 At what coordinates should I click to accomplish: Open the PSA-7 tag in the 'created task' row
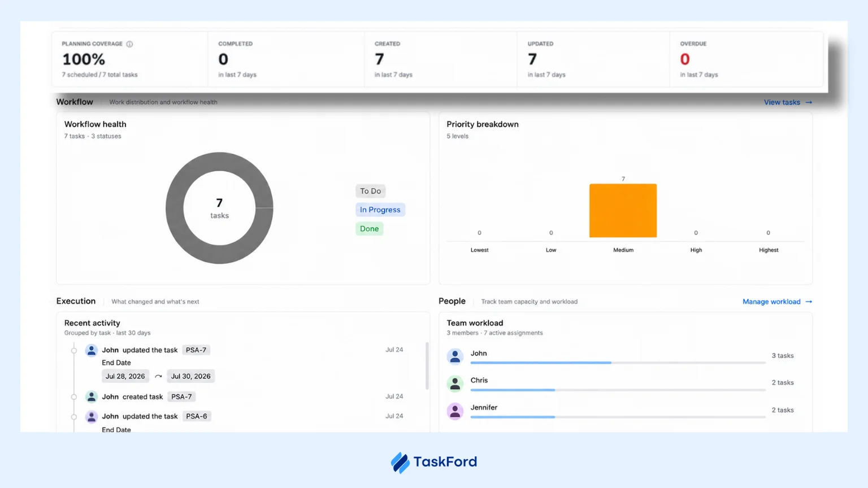tap(181, 397)
